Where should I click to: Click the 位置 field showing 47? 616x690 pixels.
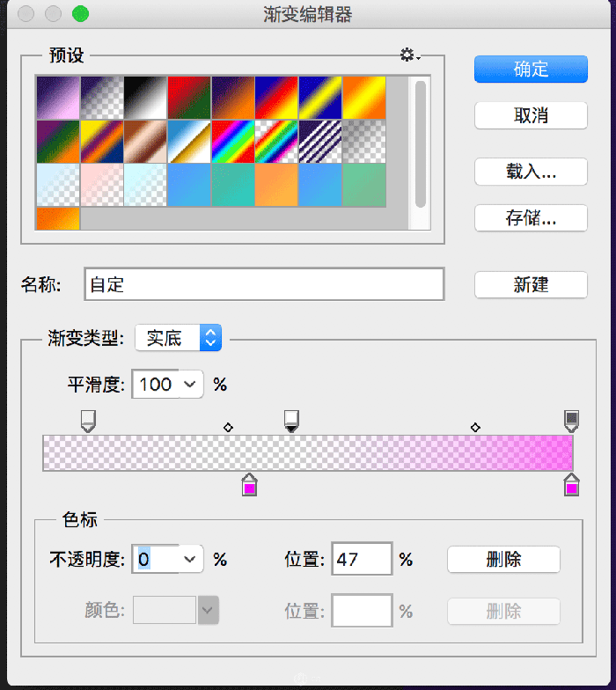tap(362, 559)
